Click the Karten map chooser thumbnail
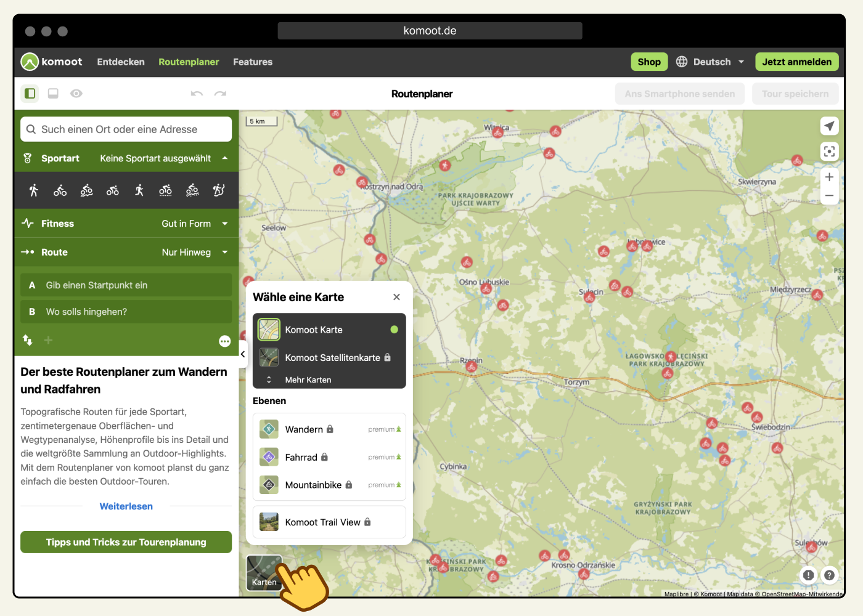 pyautogui.click(x=264, y=573)
